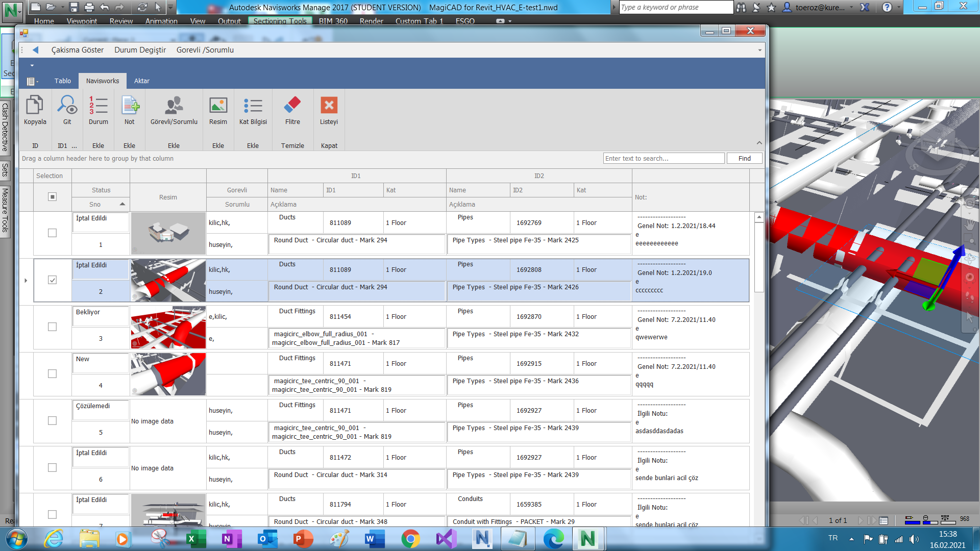Image resolution: width=980 pixels, height=551 pixels.
Task: Close the list with Listeyi Kapat icon
Action: (x=329, y=106)
